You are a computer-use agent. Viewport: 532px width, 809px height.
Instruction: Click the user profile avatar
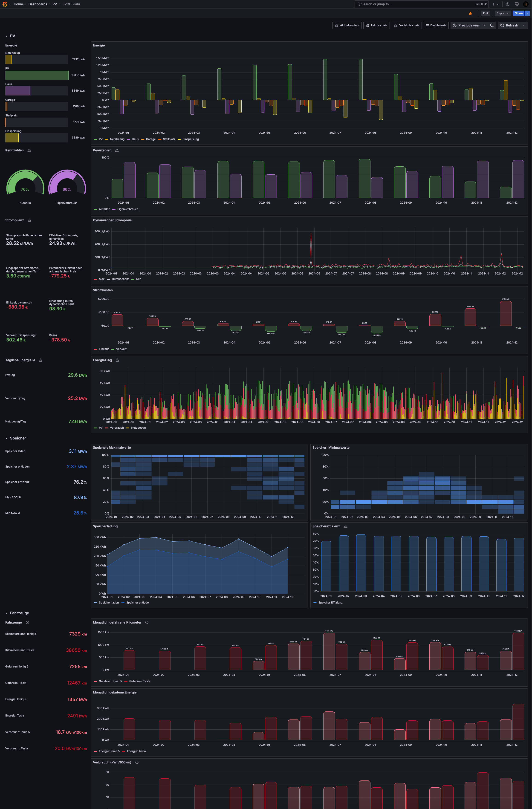pos(526,4)
